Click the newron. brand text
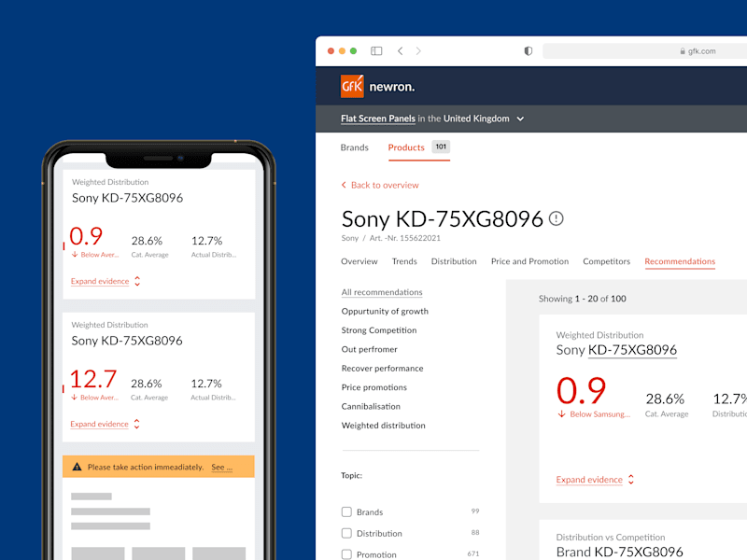 point(392,87)
